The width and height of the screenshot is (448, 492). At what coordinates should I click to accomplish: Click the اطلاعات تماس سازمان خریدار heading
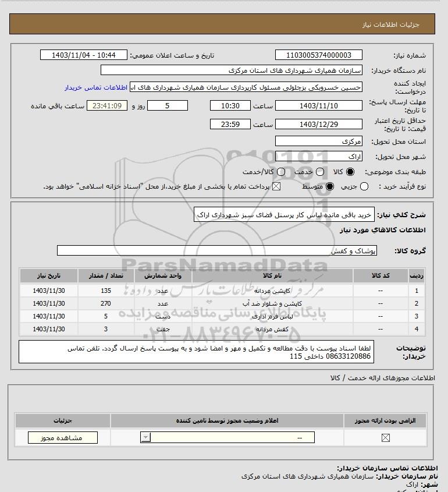pyautogui.click(x=387, y=468)
